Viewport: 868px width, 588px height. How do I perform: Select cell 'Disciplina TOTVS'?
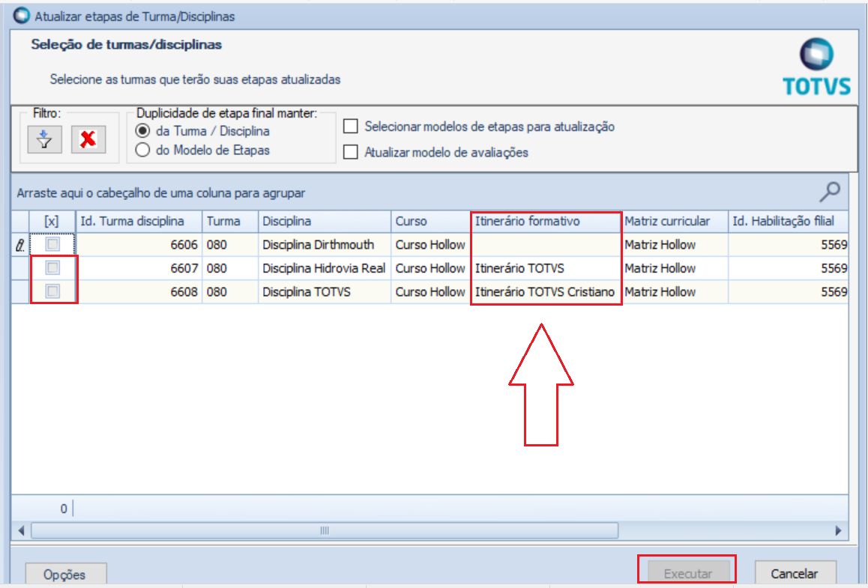(325, 291)
